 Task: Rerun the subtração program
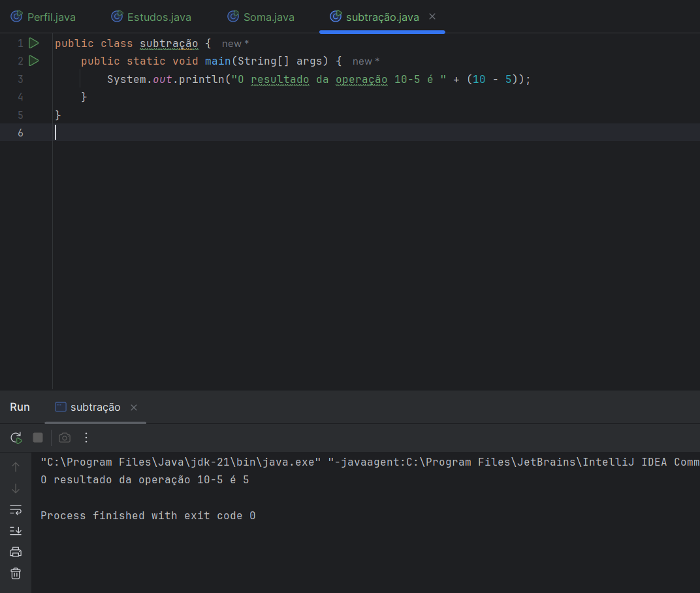[16, 438]
